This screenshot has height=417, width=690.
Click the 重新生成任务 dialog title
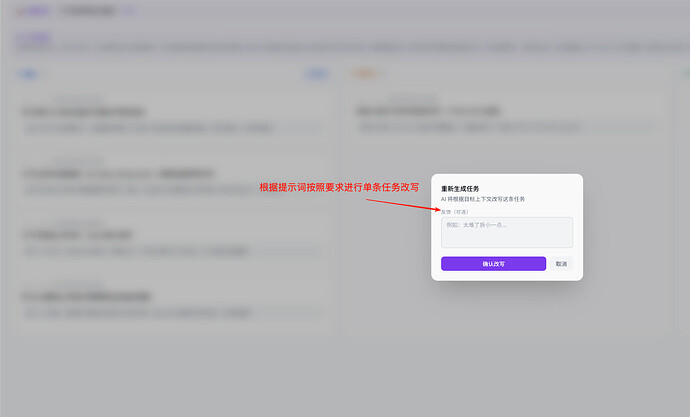pos(460,189)
